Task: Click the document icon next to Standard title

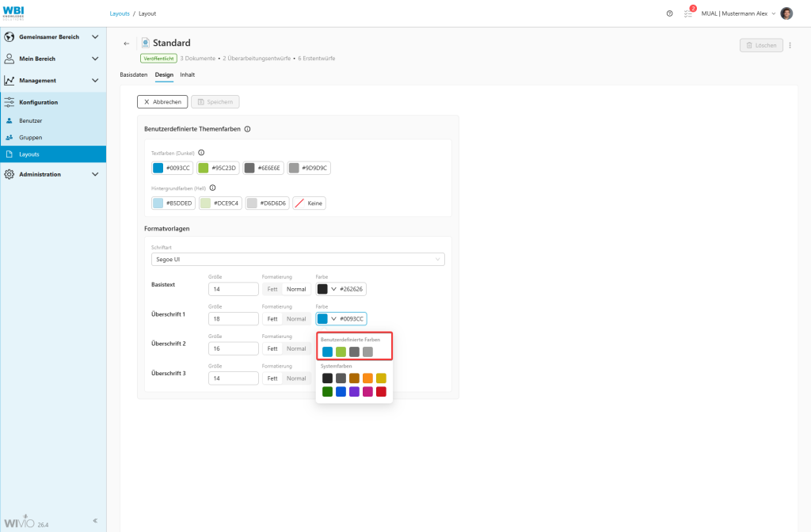Action: (x=146, y=43)
